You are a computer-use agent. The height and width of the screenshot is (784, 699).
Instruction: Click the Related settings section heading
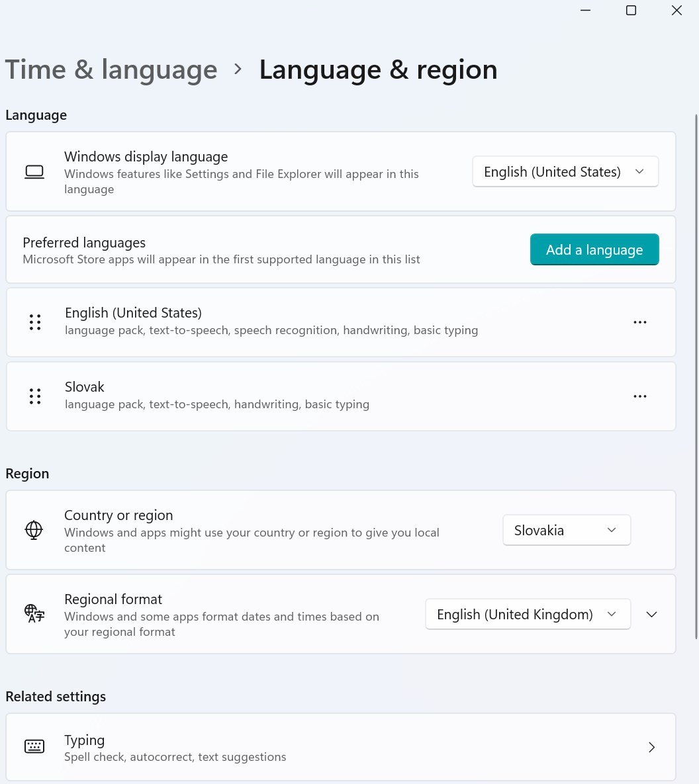(56, 697)
